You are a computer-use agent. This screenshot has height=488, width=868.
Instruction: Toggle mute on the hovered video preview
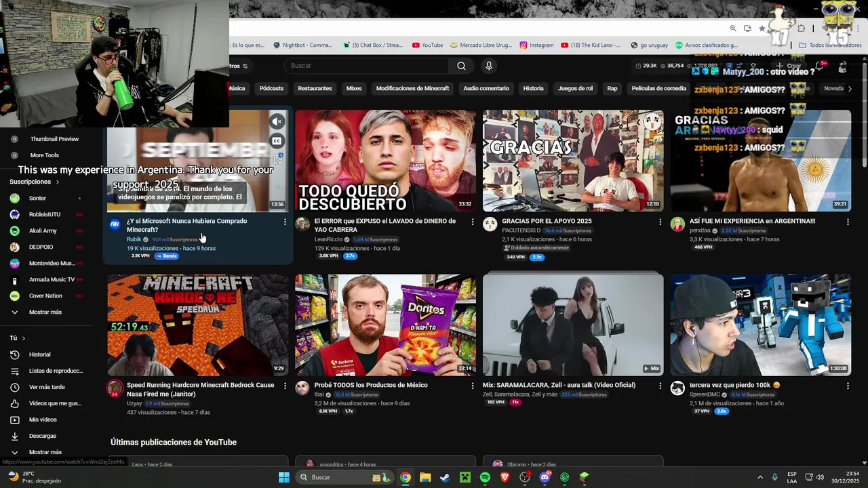pyautogui.click(x=277, y=121)
